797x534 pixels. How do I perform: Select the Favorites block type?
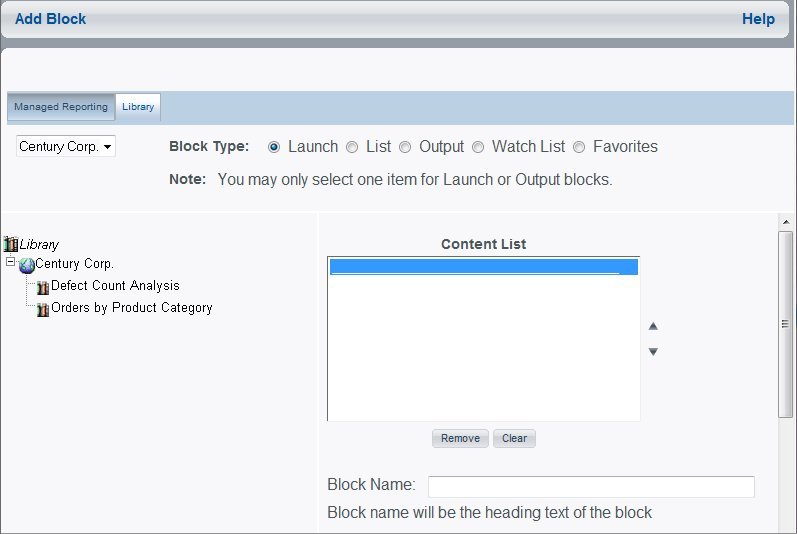(x=578, y=147)
